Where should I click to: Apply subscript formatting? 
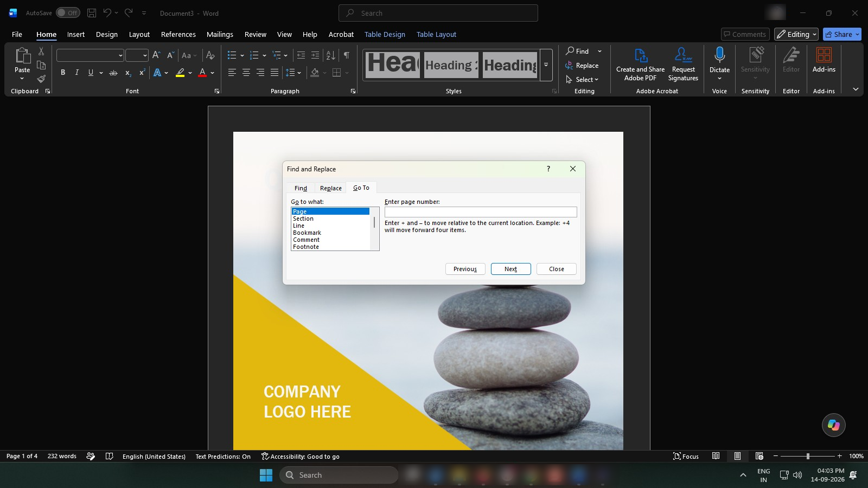pyautogui.click(x=128, y=73)
